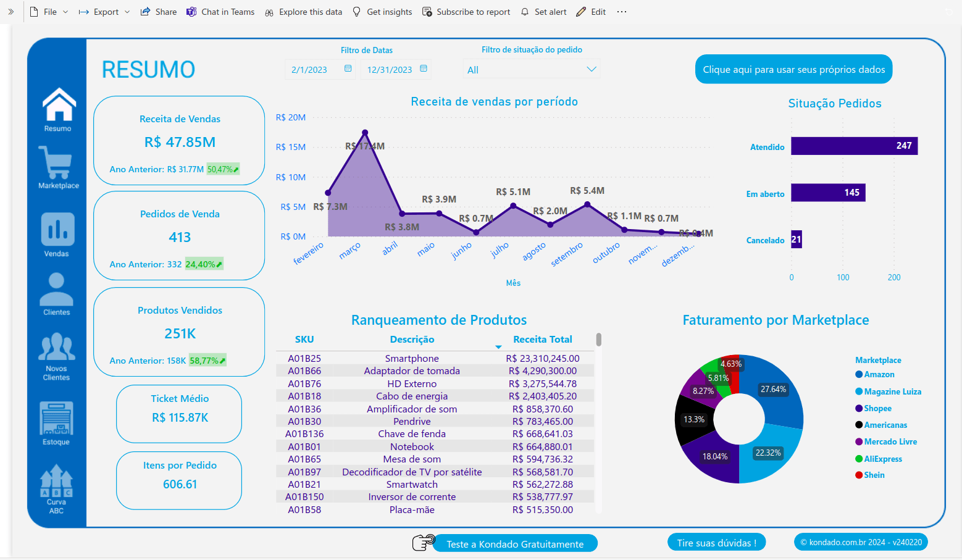Open the Curva ABC icon

click(x=56, y=482)
